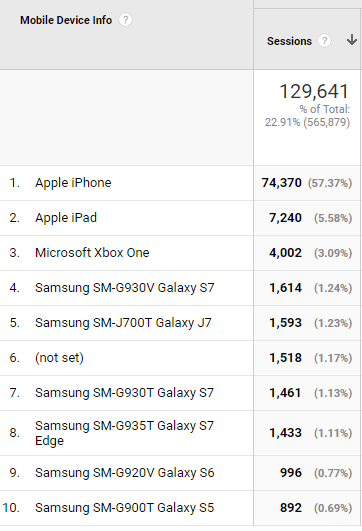This screenshot has width=362, height=531.
Task: Open the Apple iPad device row
Action: tap(66, 218)
